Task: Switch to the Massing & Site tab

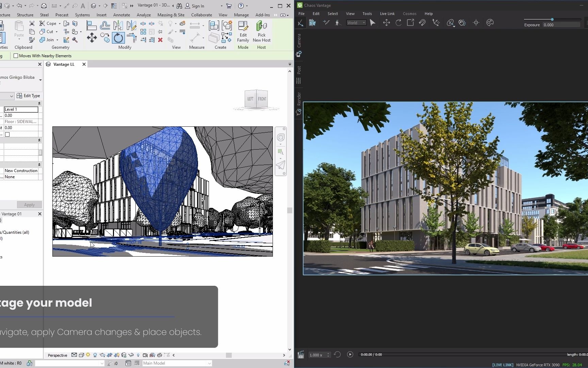Action: coord(171,15)
